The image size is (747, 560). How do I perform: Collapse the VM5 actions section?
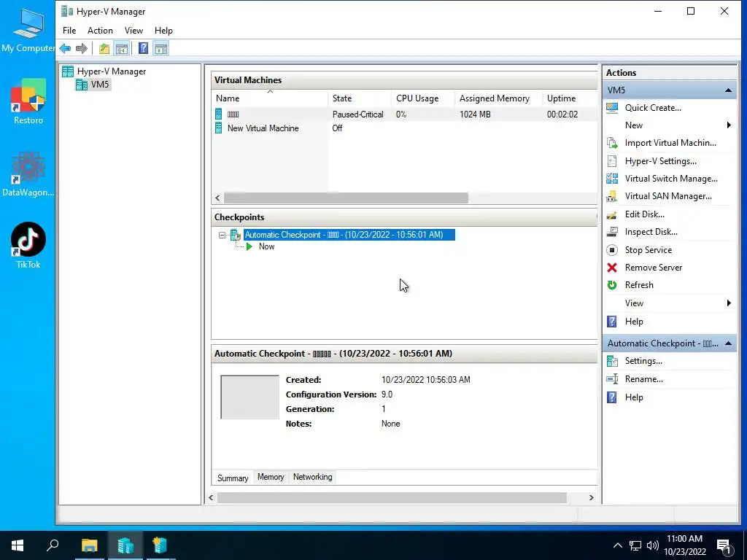point(728,90)
